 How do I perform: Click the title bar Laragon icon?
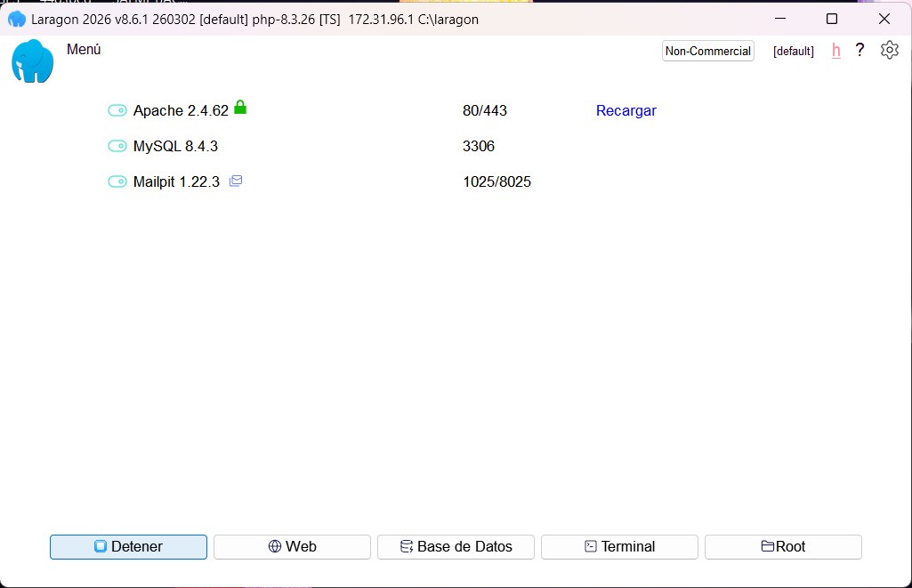click(17, 20)
